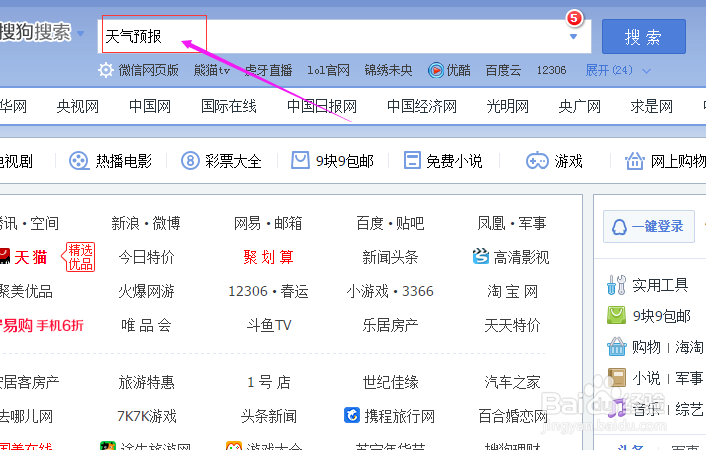706x450 pixels.
Task: Open the 火爆网游 link
Action: (146, 291)
